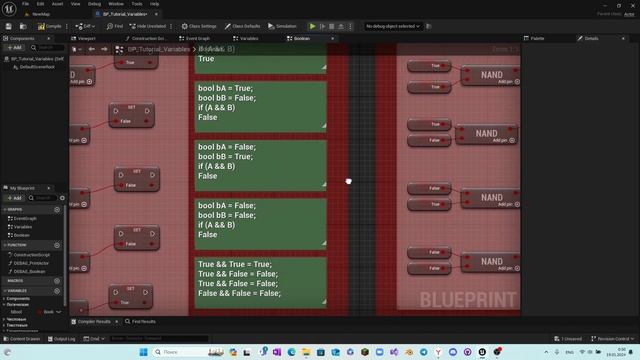640x360 pixels.
Task: Open the File menu
Action: (25, 4)
